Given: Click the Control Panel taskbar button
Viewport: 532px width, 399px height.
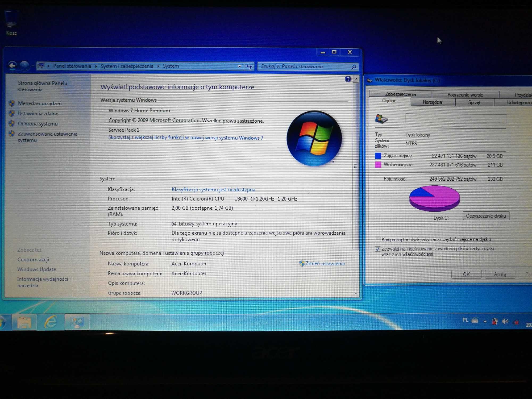Looking at the screenshot, I should click(77, 322).
